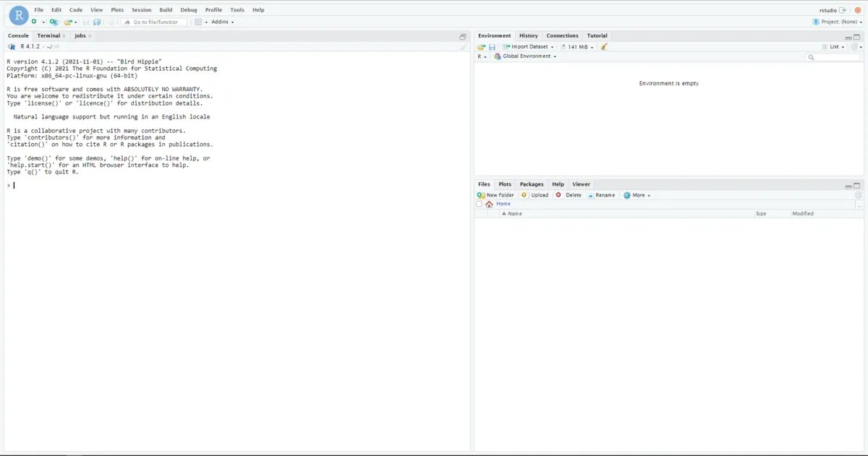Clear the console with the broom icon
Viewport: 868px width, 456px height.
click(x=464, y=46)
